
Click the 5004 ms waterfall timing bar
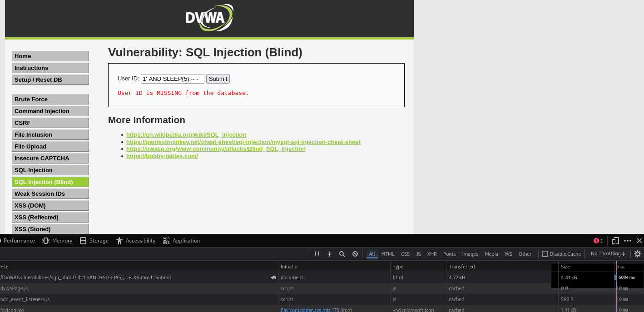pyautogui.click(x=616, y=277)
